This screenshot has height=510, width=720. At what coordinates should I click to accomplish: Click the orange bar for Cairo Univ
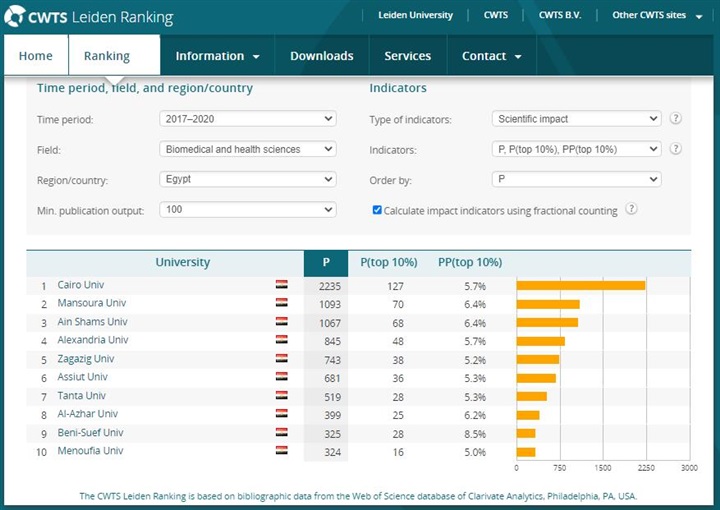point(580,285)
